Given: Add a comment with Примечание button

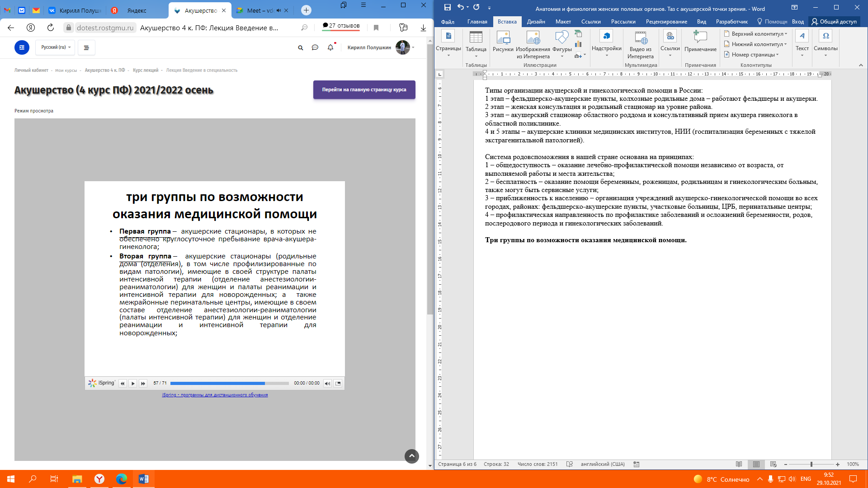Looking at the screenshot, I should [700, 41].
